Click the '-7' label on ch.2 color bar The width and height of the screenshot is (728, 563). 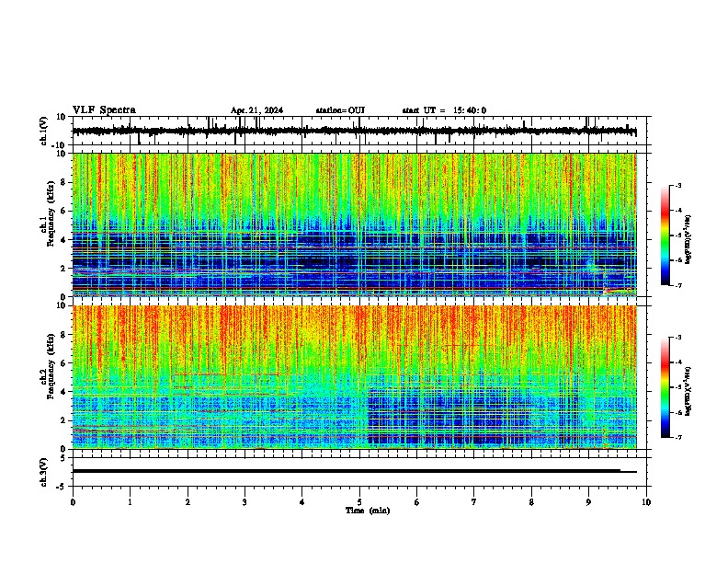677,437
